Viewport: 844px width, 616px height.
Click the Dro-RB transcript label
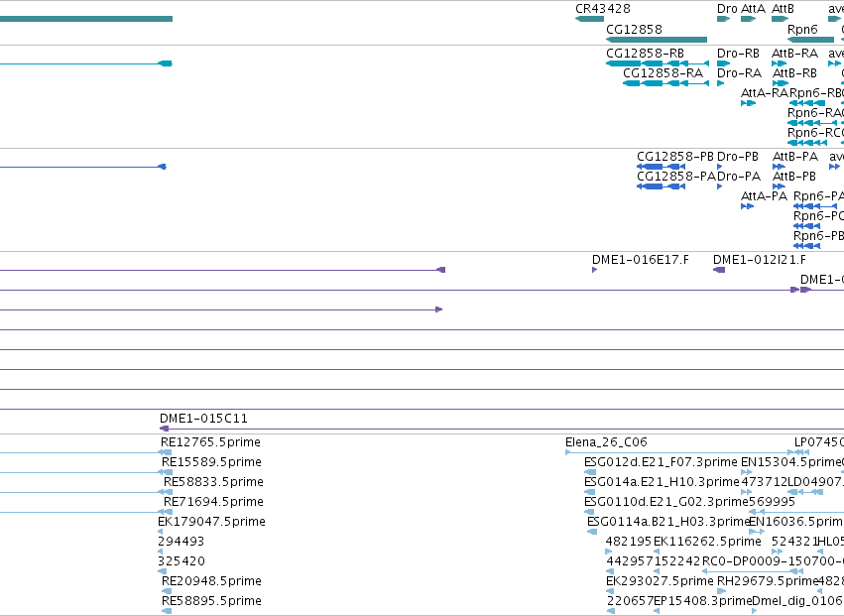[738, 54]
